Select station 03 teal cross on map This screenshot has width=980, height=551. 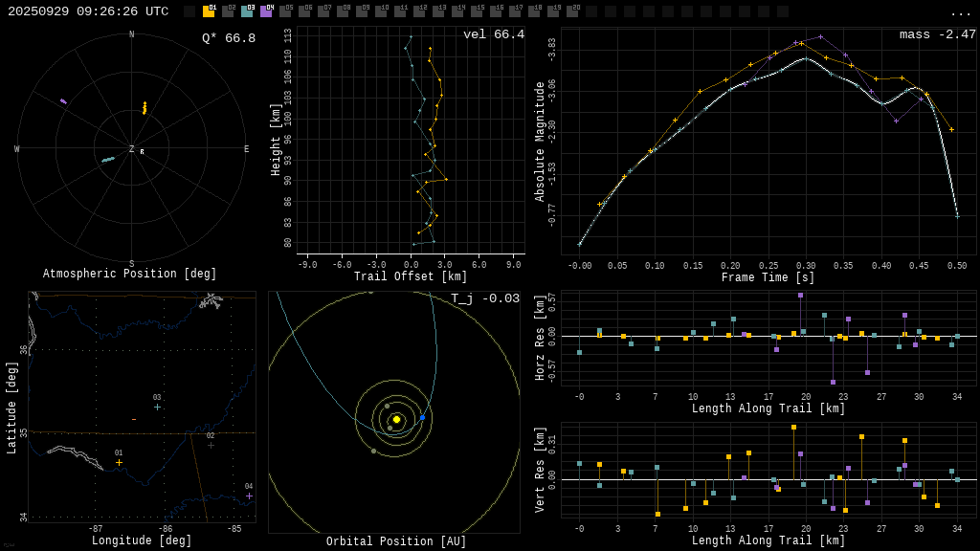click(x=157, y=407)
